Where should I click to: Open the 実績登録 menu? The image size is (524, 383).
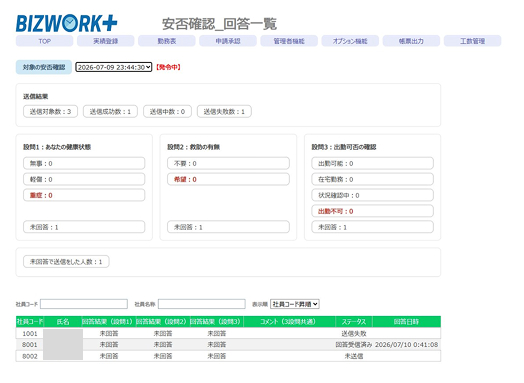tap(106, 41)
